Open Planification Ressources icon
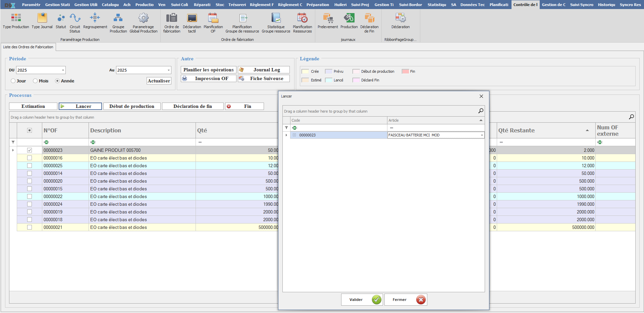This screenshot has height=313, width=644. click(302, 18)
